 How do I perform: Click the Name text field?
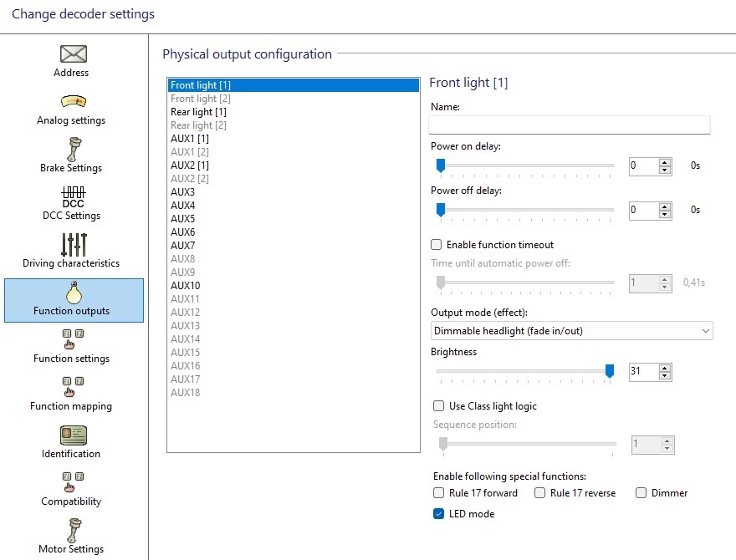[569, 125]
